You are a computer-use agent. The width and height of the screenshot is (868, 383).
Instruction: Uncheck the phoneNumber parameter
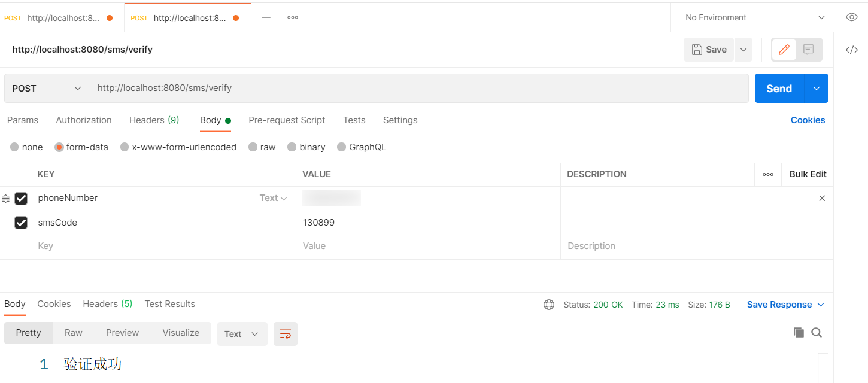22,198
